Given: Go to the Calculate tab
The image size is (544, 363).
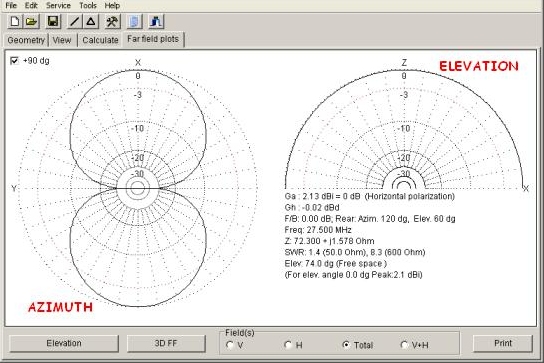Looking at the screenshot, I should click(100, 40).
